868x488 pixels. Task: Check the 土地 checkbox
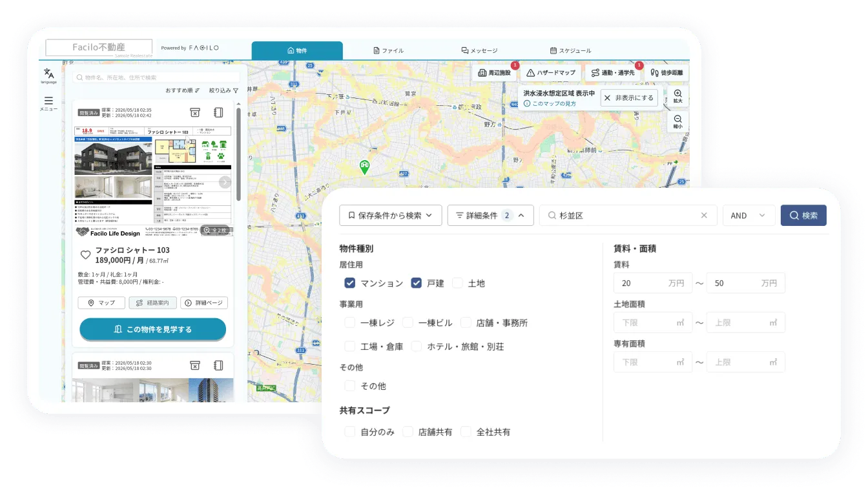click(458, 283)
